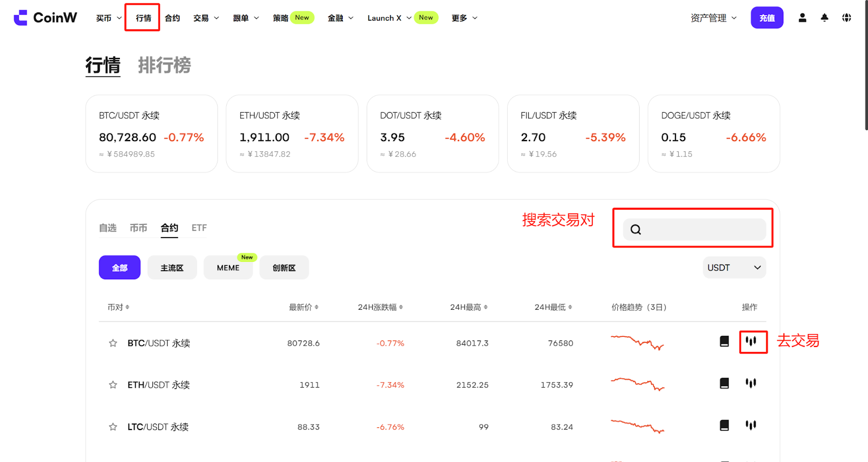Switch to the 排行榜 heading tab
The height and width of the screenshot is (462, 868).
coord(164,66)
